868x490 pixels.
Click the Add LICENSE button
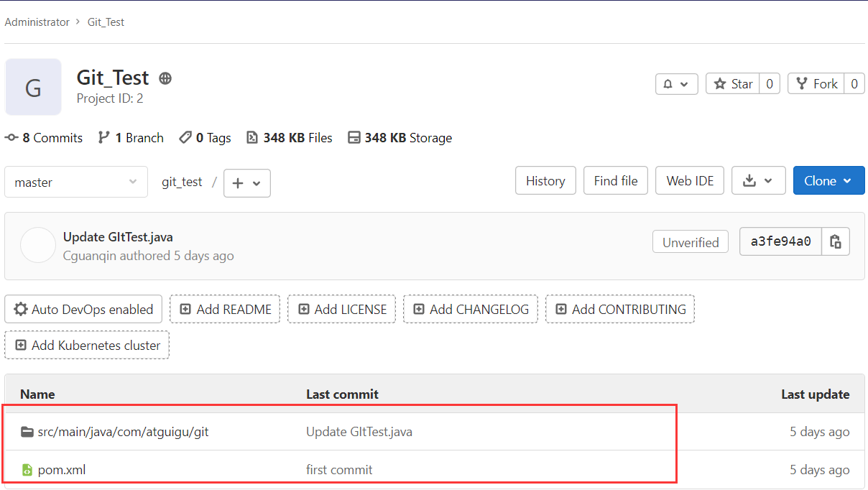tap(342, 310)
